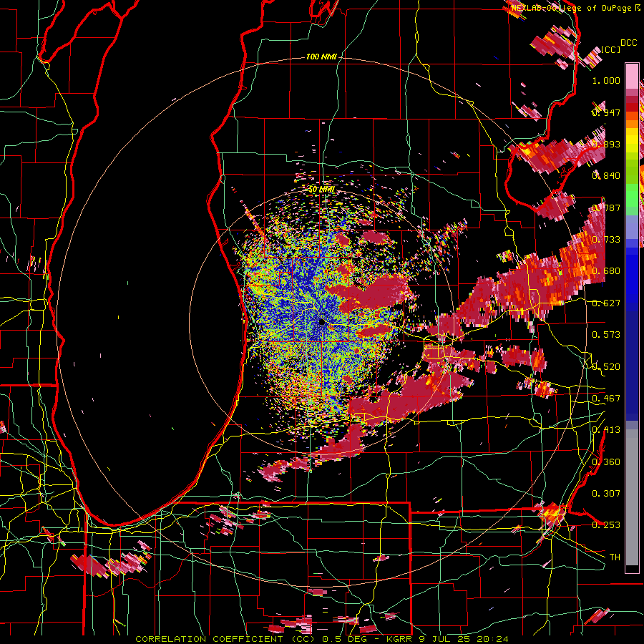The image size is (644, 644).
Task: Click the gray bottom segment of color bar
Action: point(632,497)
